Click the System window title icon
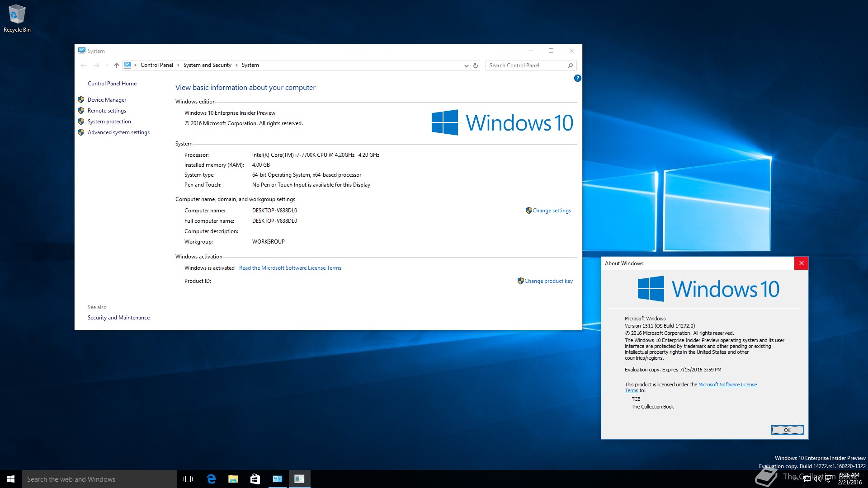Image resolution: width=868 pixels, height=488 pixels. pyautogui.click(x=82, y=51)
